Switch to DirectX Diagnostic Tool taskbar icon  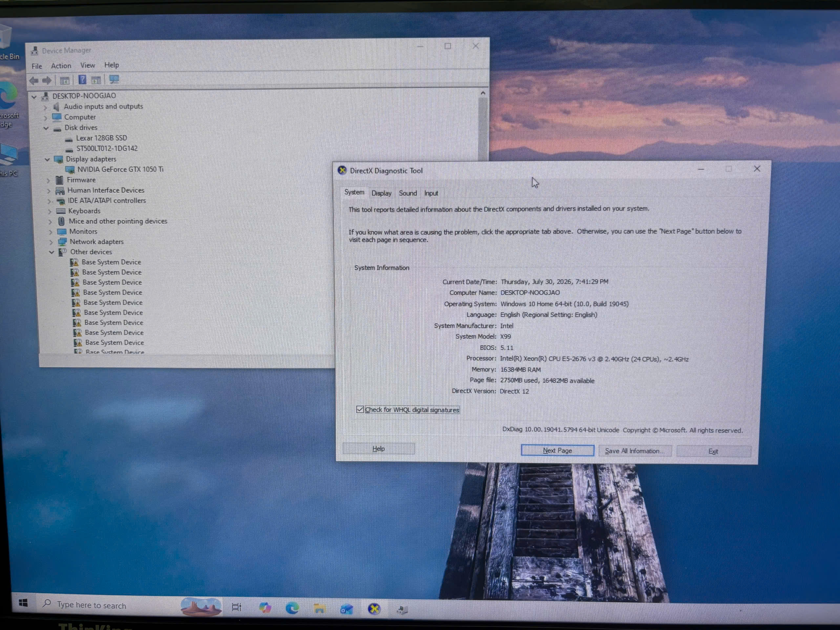[x=374, y=609]
